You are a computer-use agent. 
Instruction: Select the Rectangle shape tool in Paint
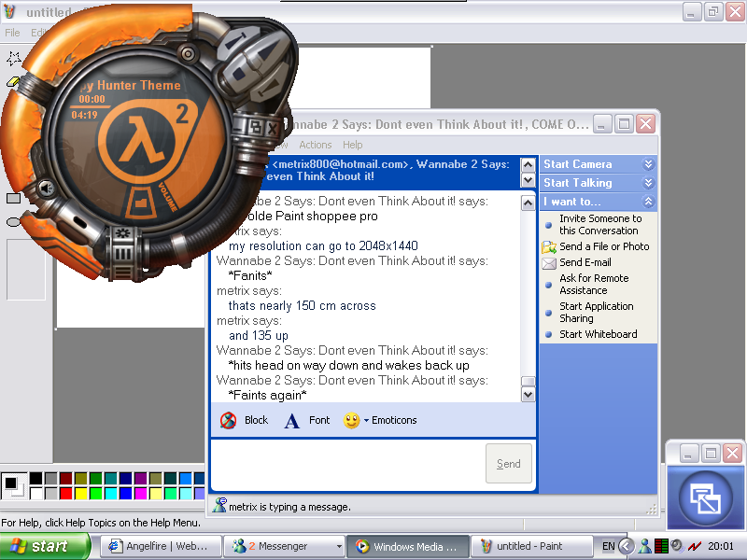tap(13, 198)
